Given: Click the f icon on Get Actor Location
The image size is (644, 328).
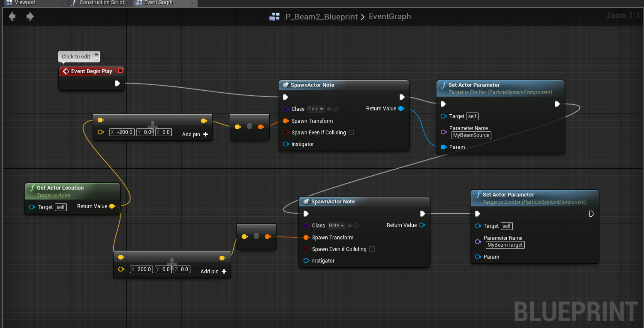Looking at the screenshot, I should (x=32, y=188).
